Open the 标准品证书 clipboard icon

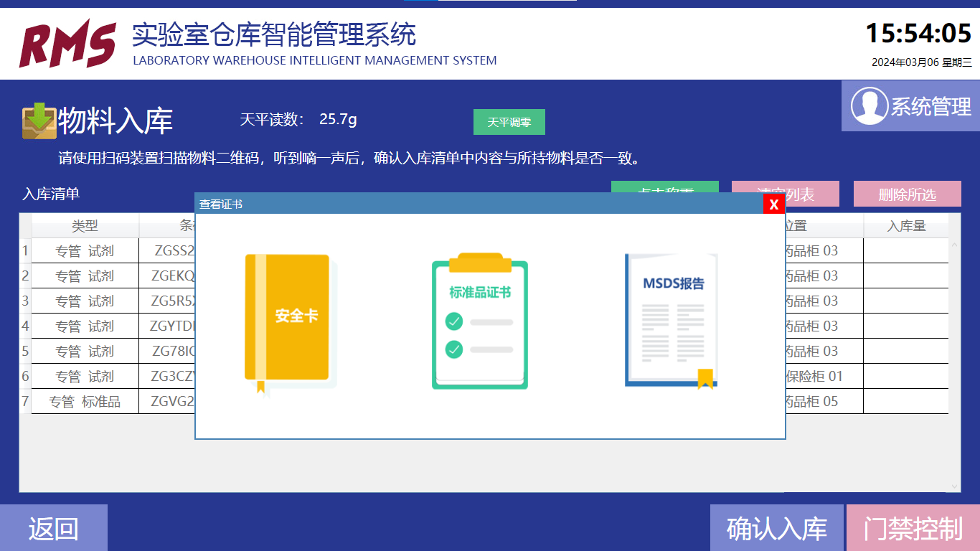pos(479,321)
